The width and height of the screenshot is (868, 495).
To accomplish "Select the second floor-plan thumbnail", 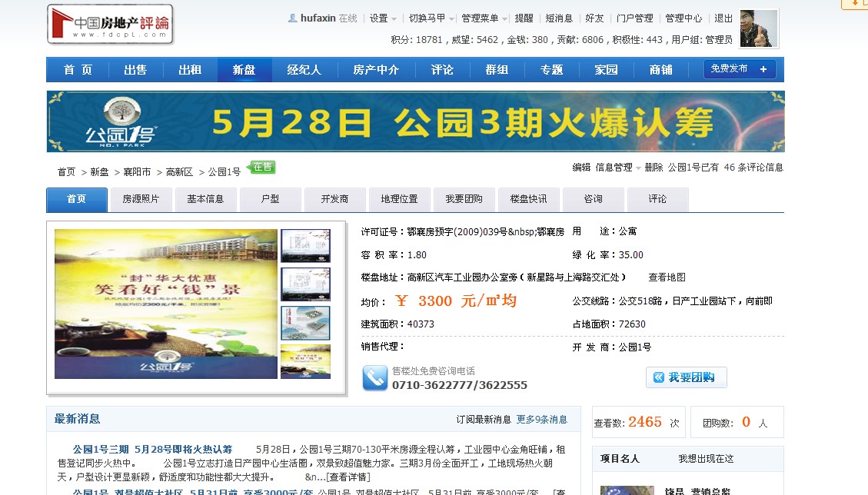I will (305, 284).
